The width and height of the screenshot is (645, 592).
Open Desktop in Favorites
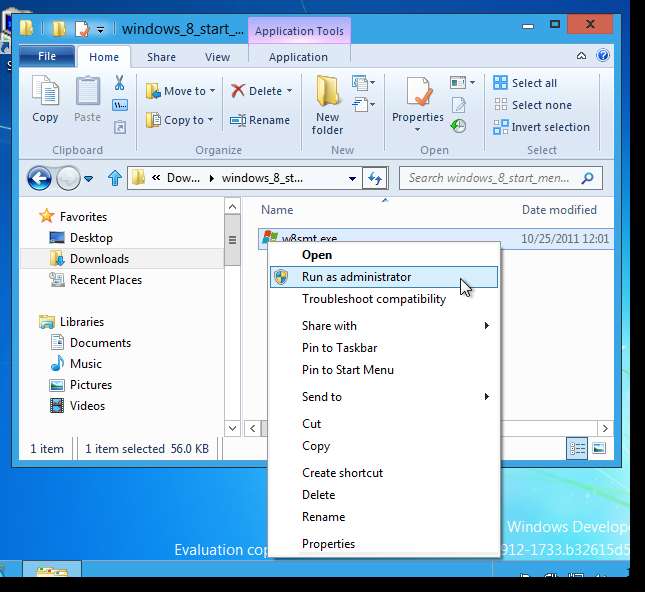pos(91,238)
